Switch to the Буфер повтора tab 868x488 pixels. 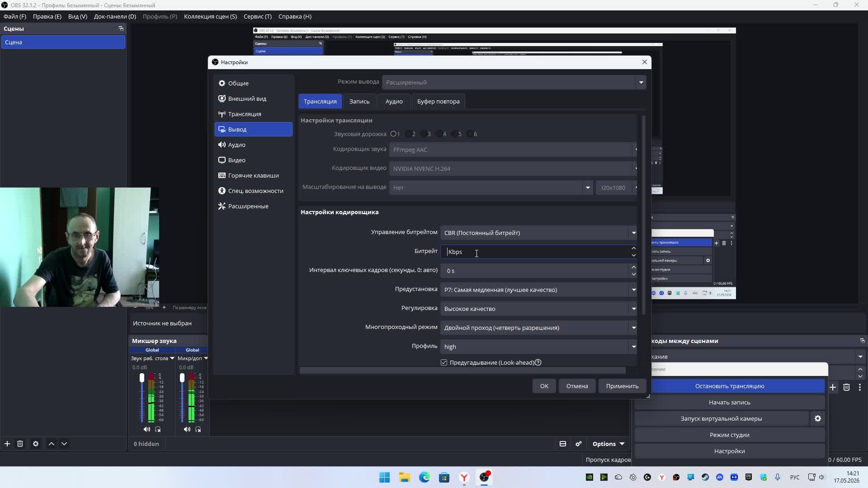pyautogui.click(x=438, y=101)
